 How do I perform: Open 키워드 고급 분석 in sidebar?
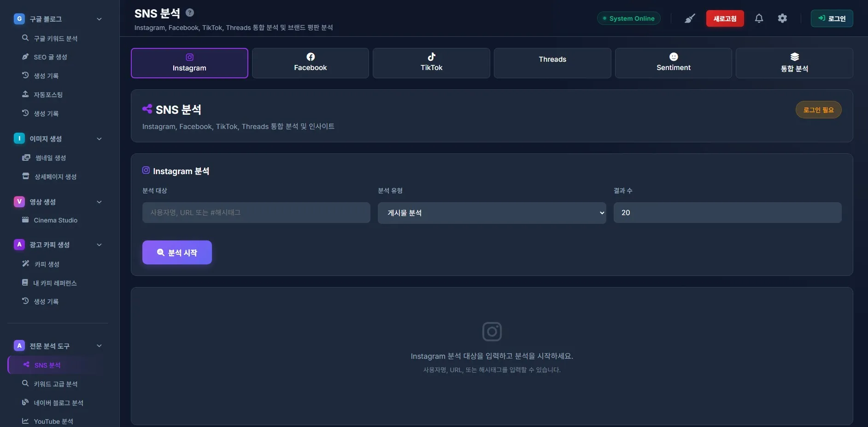pos(58,384)
